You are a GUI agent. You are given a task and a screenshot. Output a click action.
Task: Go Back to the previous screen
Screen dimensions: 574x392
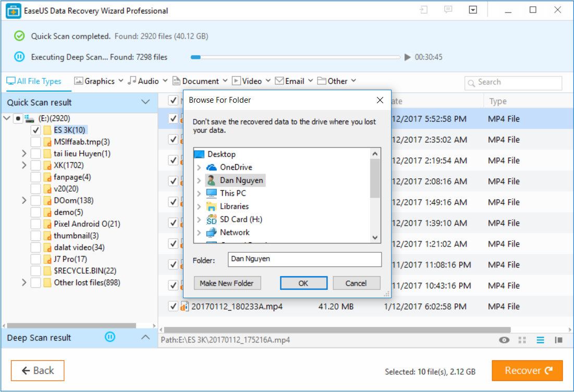(x=38, y=371)
